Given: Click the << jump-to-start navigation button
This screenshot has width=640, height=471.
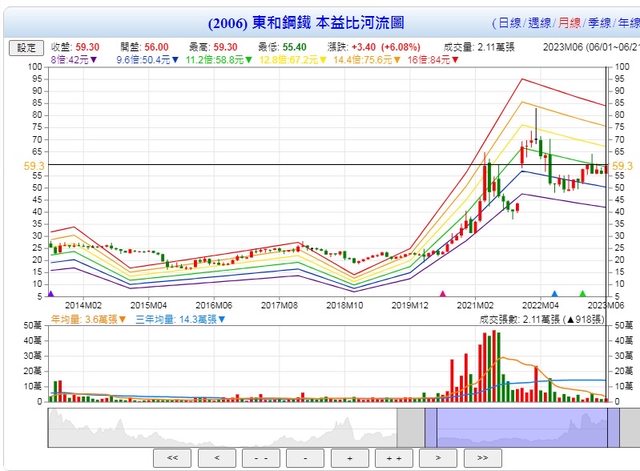Looking at the screenshot, I should click(174, 457).
